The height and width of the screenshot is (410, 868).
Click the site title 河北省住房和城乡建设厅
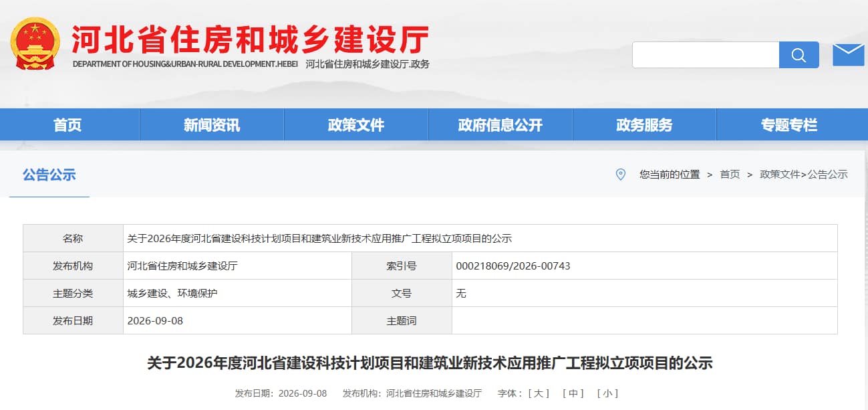[251, 40]
